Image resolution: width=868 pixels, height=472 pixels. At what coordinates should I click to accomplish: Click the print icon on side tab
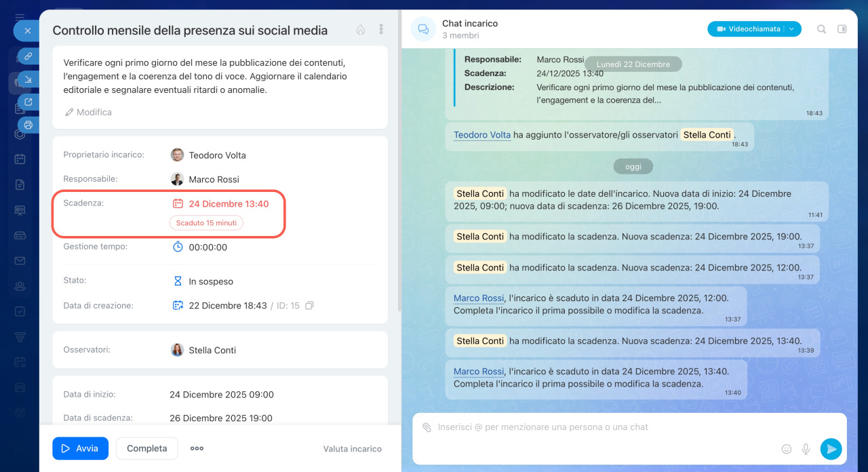click(28, 125)
